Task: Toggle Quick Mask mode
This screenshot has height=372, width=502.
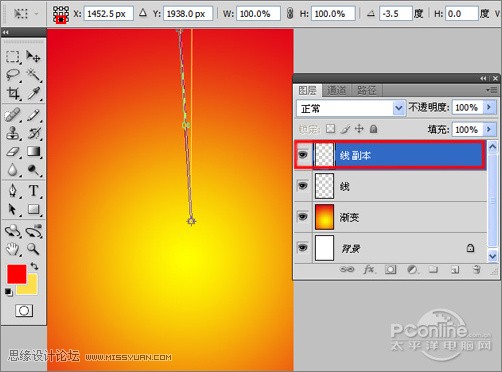Action: [24, 310]
